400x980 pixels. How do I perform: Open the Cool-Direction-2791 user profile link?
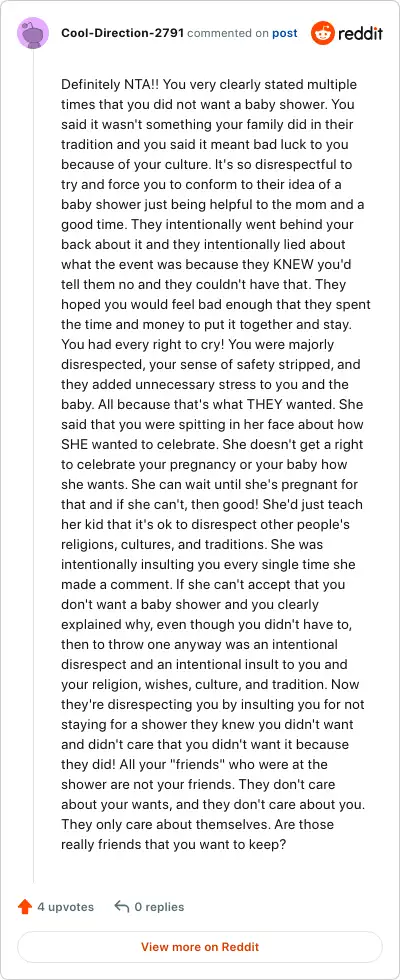(x=122, y=33)
